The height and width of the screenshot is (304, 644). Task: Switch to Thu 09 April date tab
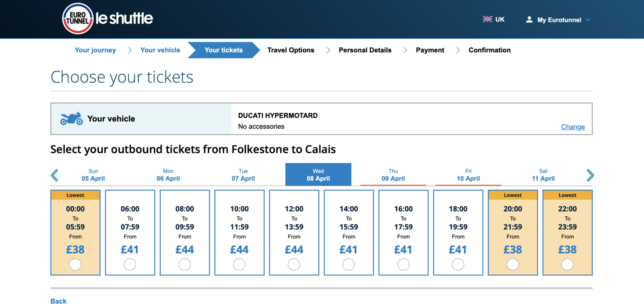pyautogui.click(x=393, y=175)
